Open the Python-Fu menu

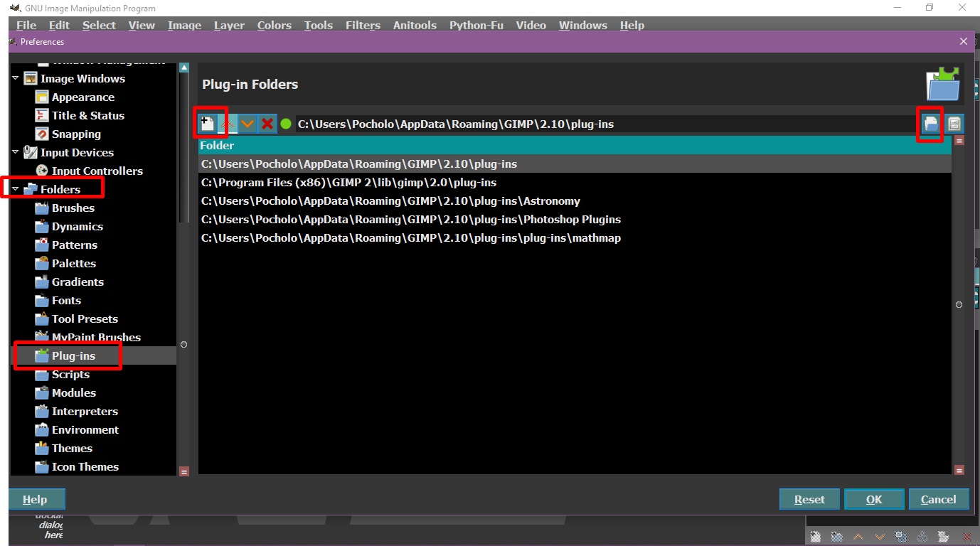point(476,25)
